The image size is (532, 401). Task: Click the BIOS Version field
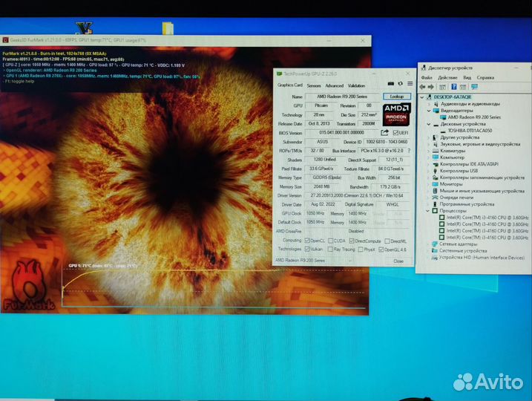[x=341, y=132]
